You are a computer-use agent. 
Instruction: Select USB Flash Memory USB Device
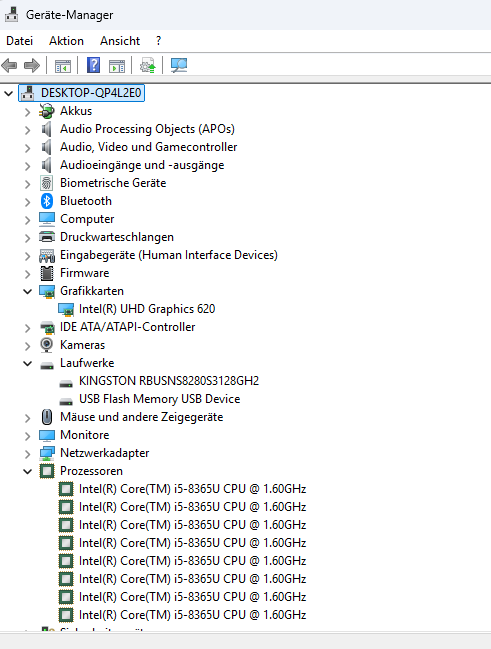(159, 399)
